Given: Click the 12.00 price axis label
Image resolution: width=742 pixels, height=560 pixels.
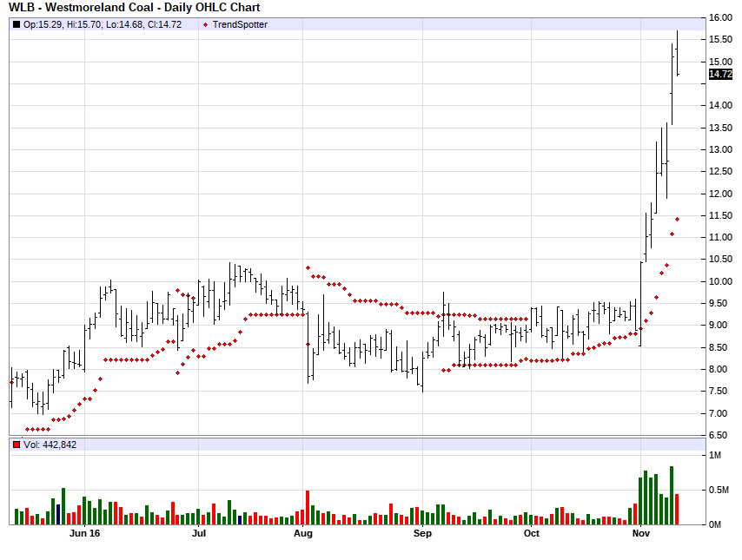Looking at the screenshot, I should pos(720,194).
